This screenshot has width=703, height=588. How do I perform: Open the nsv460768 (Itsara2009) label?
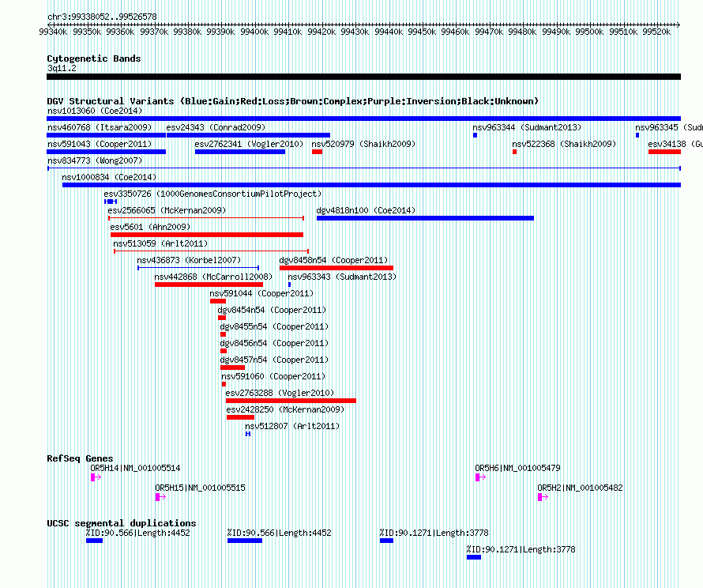click(x=100, y=127)
